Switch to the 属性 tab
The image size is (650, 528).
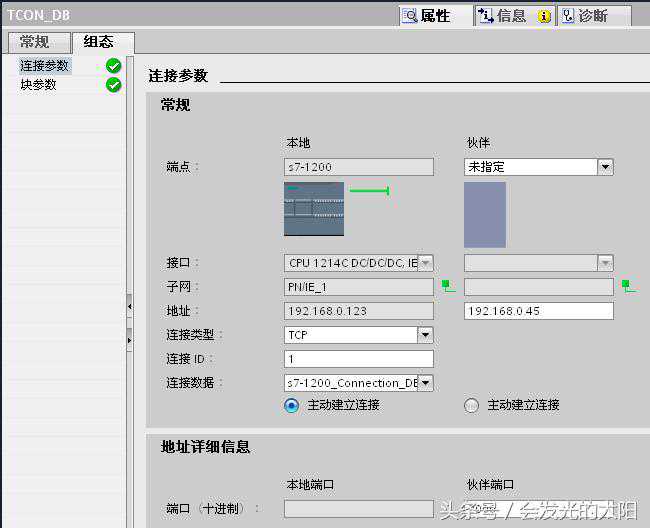click(426, 16)
